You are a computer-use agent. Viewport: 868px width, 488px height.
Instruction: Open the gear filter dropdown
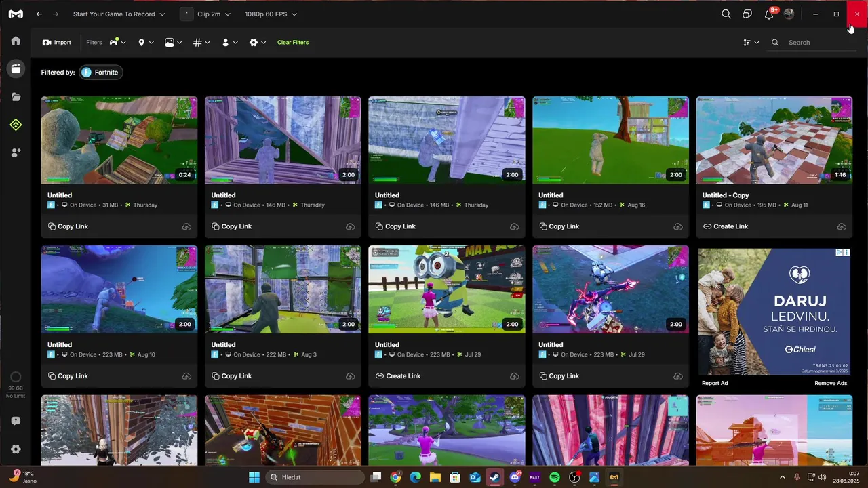[258, 42]
